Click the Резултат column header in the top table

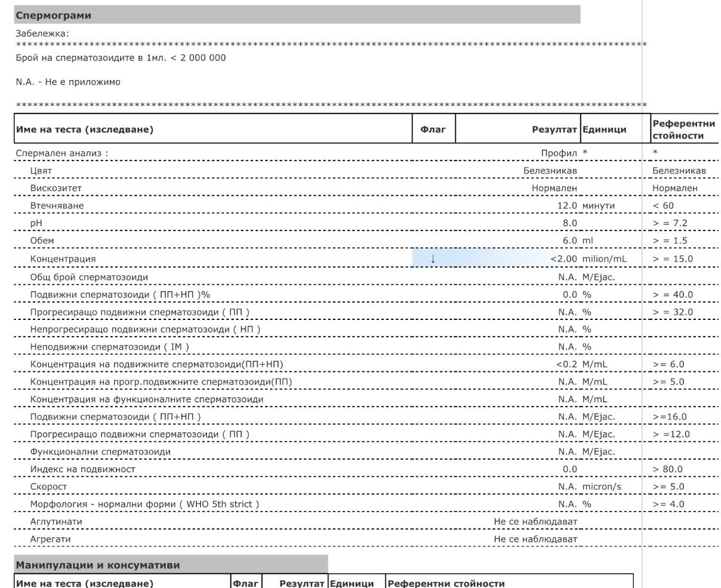[554, 130]
